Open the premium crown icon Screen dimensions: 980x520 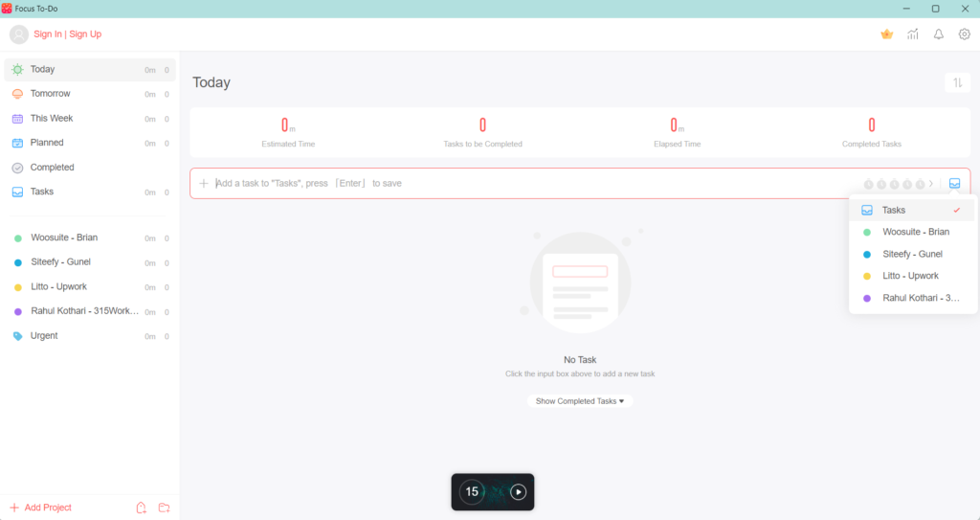point(887,34)
